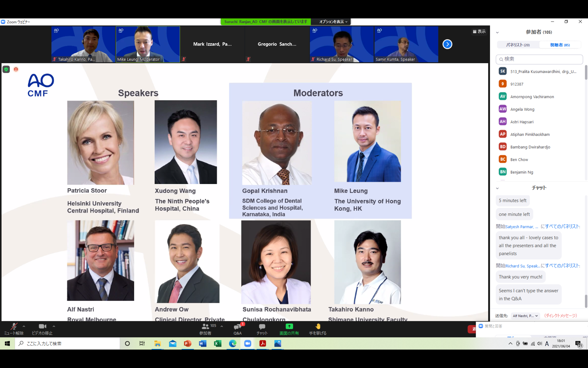Click the participant 検索 search field
Screen dimensions: 588x368
539,59
